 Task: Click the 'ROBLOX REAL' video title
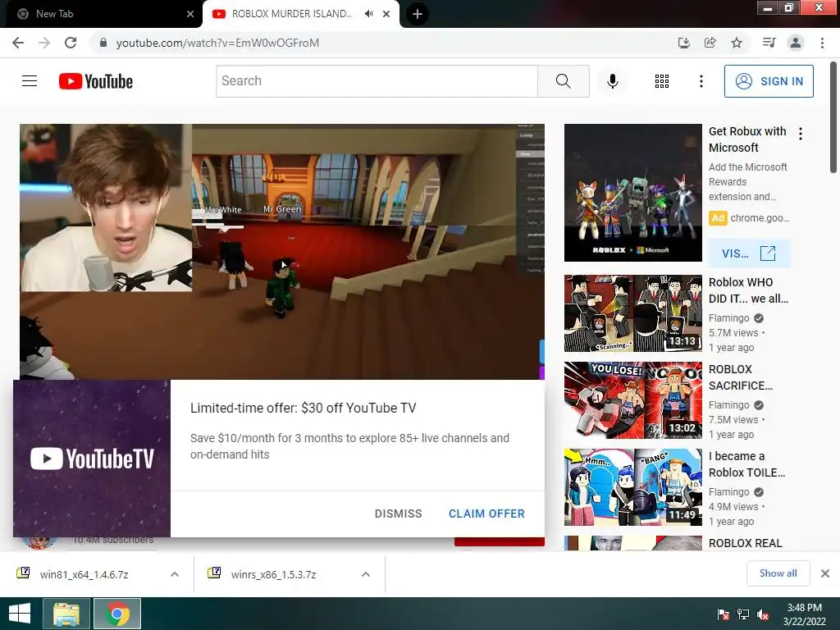coord(745,543)
